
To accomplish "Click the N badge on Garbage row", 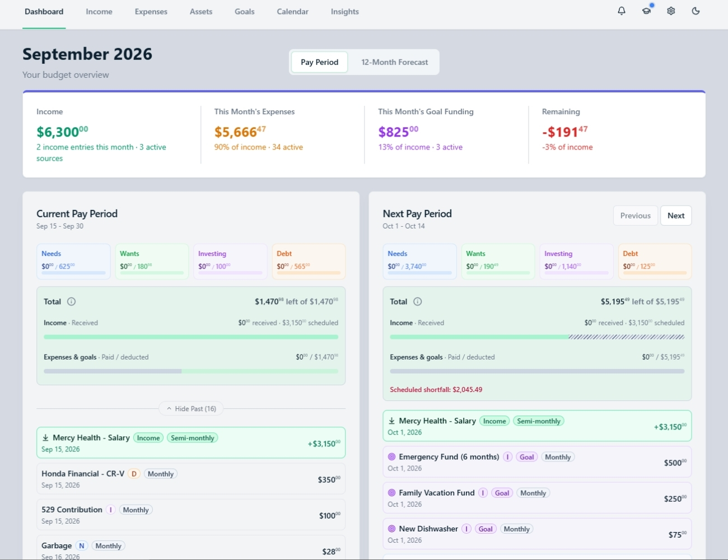I will (82, 545).
